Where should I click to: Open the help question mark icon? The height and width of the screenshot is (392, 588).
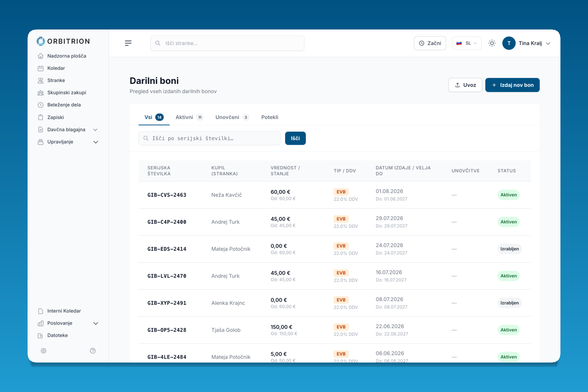(x=93, y=351)
